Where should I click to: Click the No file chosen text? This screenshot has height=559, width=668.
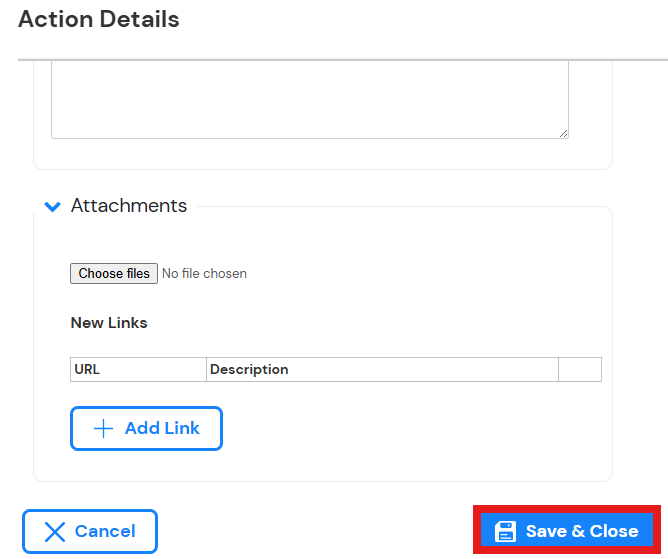204,274
